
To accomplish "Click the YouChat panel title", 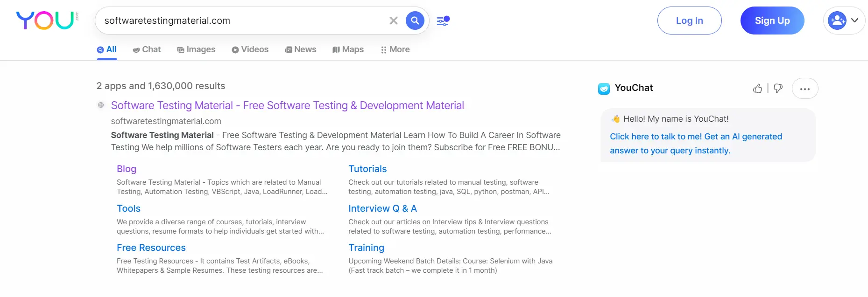I will pos(634,88).
